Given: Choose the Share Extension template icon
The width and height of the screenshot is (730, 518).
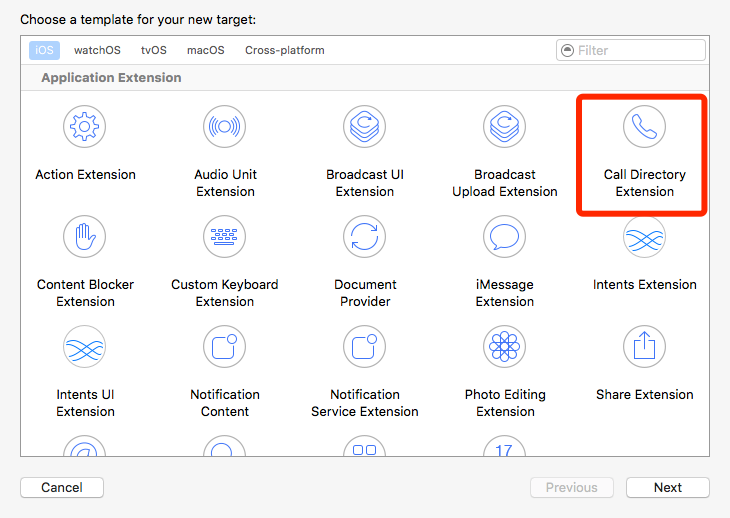Looking at the screenshot, I should (x=645, y=347).
